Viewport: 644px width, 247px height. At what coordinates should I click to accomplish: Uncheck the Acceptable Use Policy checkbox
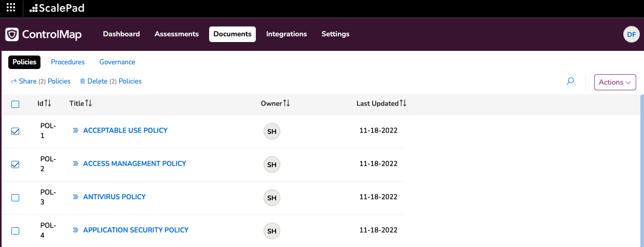16,131
